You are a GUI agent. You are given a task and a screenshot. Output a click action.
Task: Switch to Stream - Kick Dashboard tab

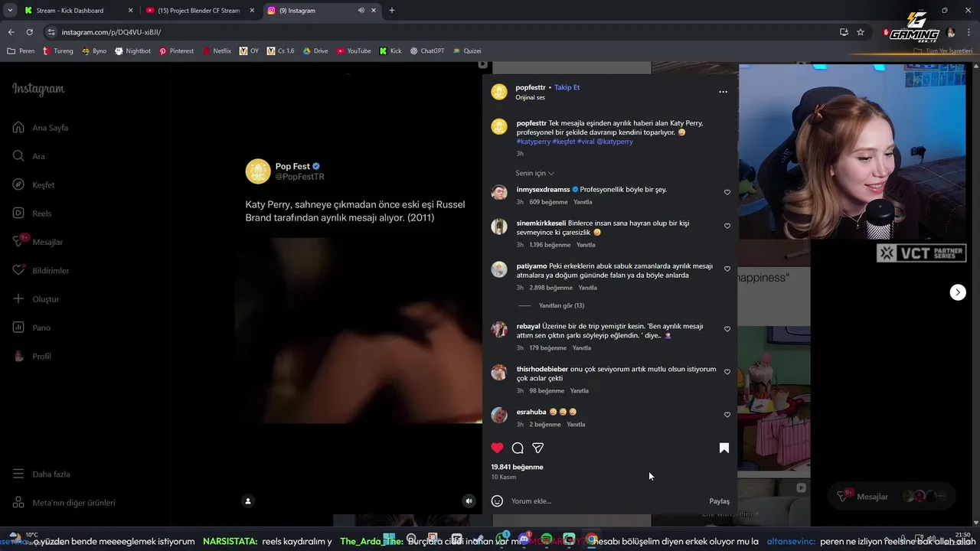tap(77, 11)
